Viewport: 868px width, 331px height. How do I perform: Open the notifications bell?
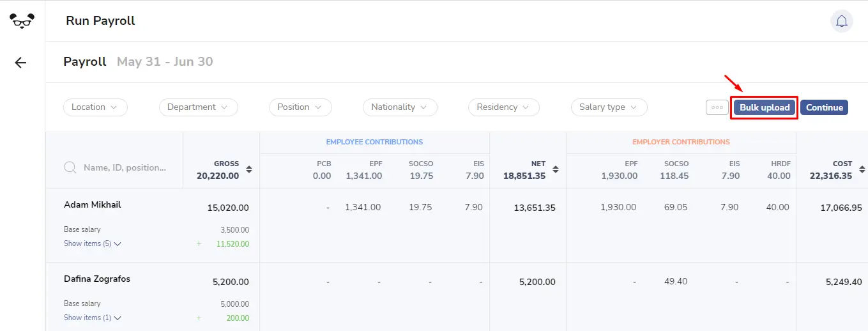point(842,21)
